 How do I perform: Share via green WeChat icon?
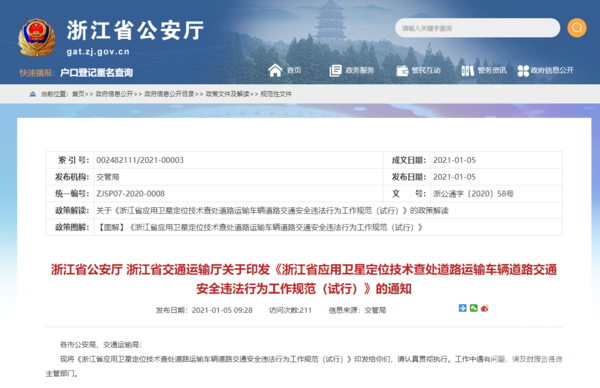coord(474,308)
